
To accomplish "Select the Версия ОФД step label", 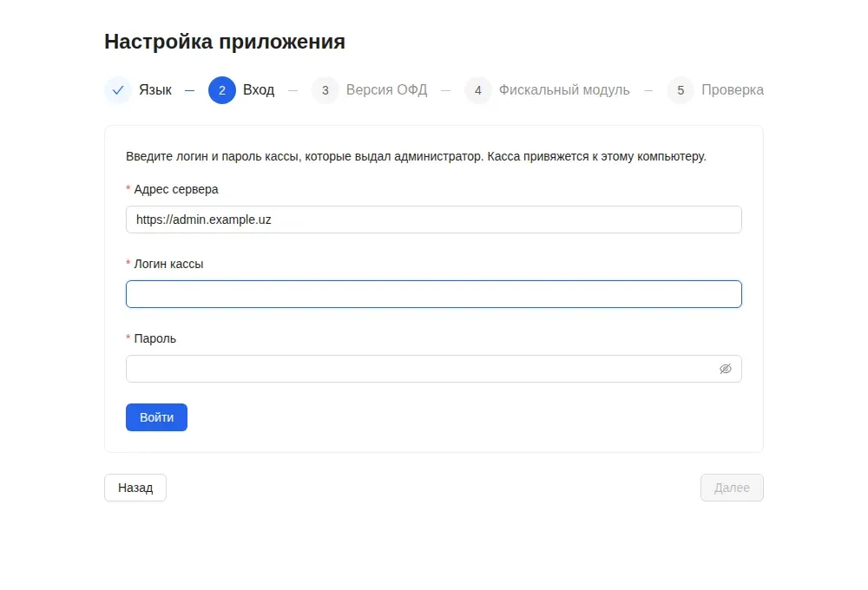I will point(386,90).
